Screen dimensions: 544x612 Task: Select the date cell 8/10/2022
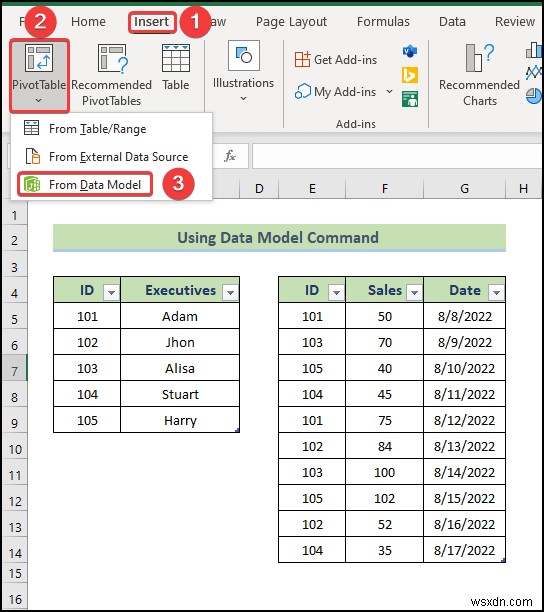pos(464,368)
